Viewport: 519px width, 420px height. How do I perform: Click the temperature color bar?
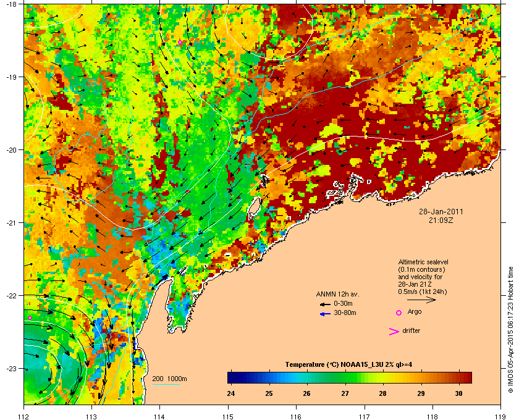point(350,377)
